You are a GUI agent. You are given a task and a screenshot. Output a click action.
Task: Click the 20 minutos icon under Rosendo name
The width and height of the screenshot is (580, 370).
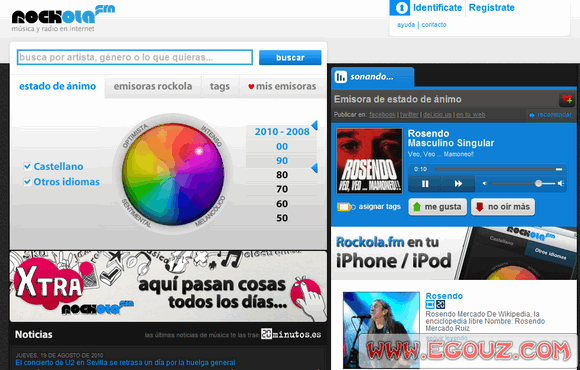(440, 305)
